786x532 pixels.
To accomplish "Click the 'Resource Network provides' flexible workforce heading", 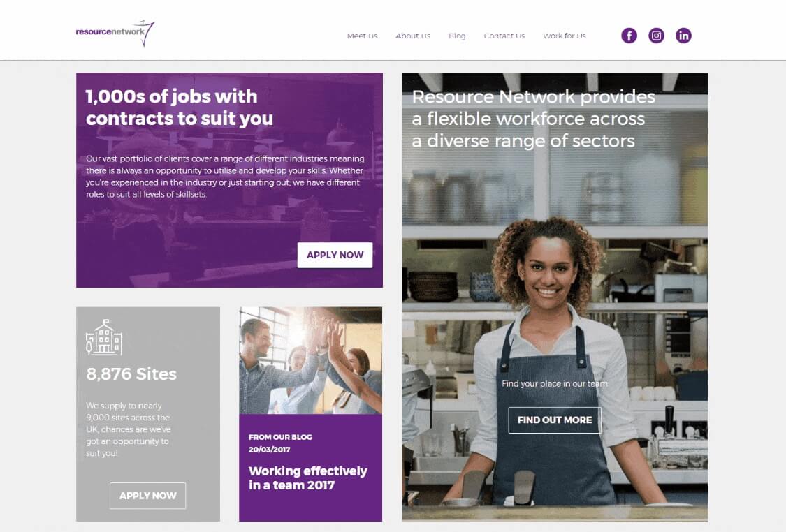I will 533,119.
